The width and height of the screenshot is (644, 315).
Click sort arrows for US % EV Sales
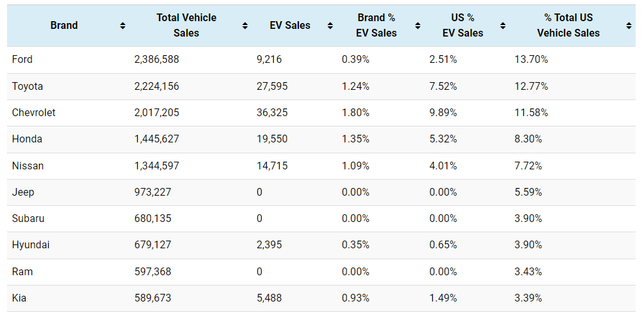[503, 26]
